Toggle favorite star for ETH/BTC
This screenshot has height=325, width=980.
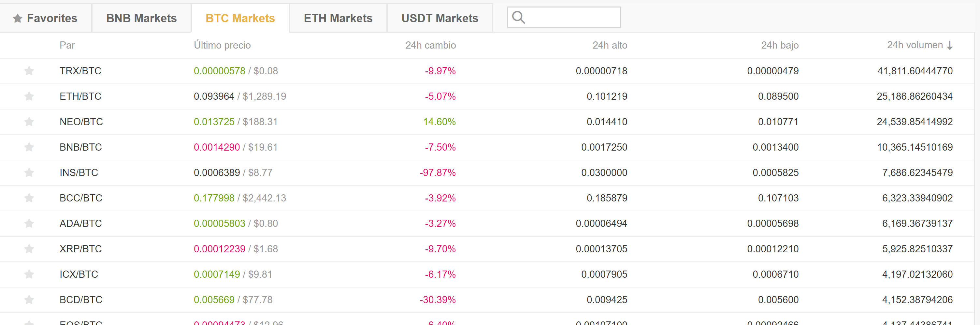(29, 96)
